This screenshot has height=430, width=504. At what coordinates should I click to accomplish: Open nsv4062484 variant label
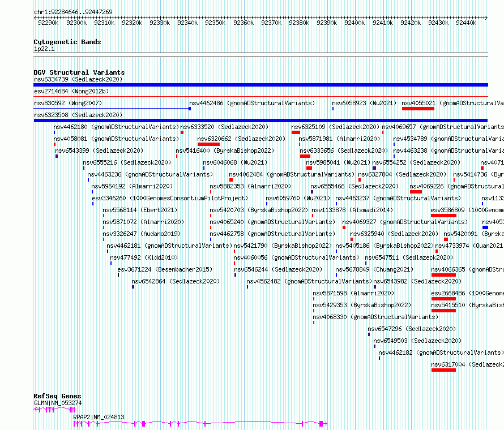point(292,174)
